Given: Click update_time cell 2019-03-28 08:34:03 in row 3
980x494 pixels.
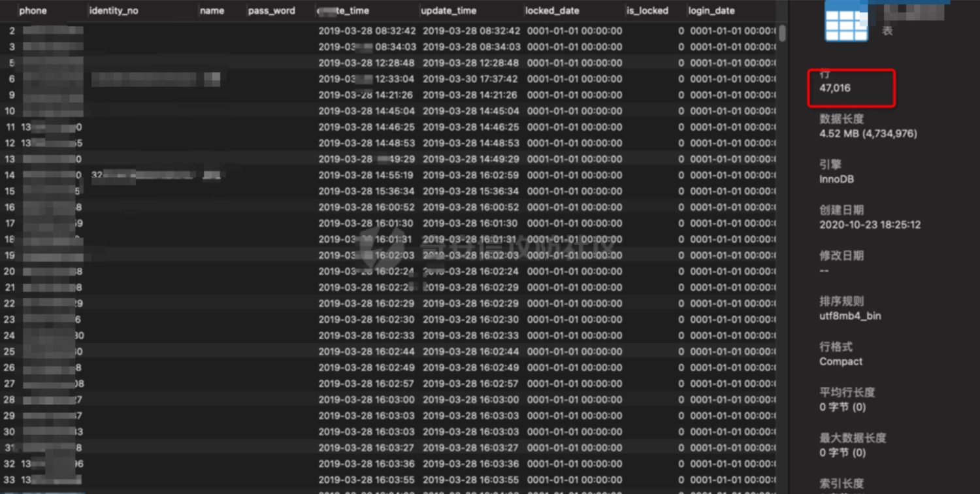Looking at the screenshot, I should click(x=472, y=47).
